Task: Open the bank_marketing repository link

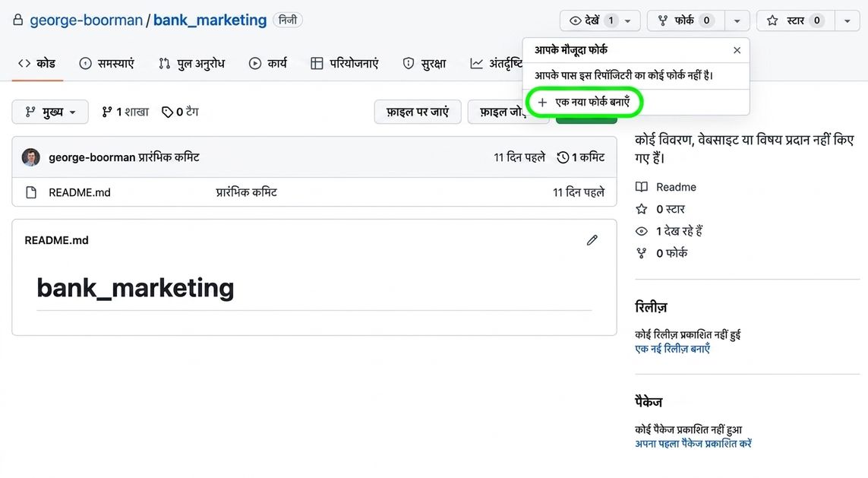Action: (x=210, y=21)
